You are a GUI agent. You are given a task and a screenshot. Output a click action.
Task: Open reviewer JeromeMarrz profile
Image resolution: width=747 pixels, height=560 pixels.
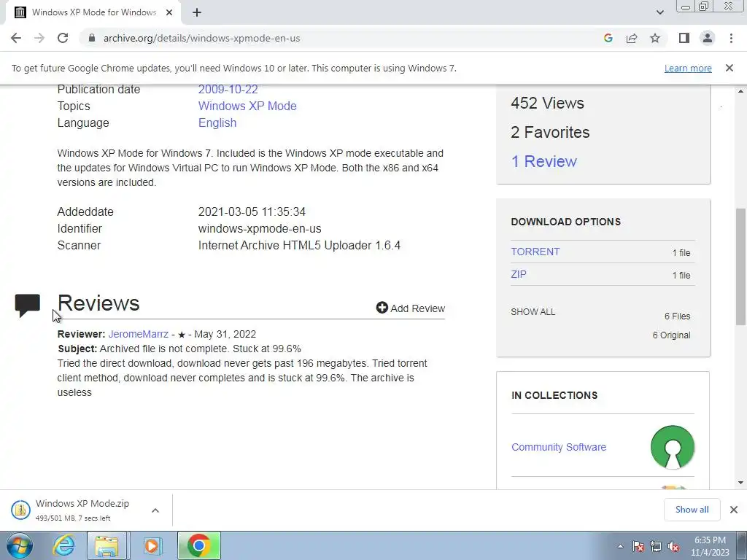pyautogui.click(x=138, y=334)
